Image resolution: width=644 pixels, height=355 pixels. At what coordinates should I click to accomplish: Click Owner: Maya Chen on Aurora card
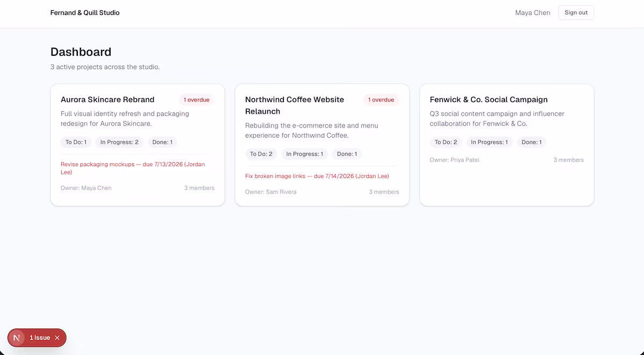click(86, 188)
